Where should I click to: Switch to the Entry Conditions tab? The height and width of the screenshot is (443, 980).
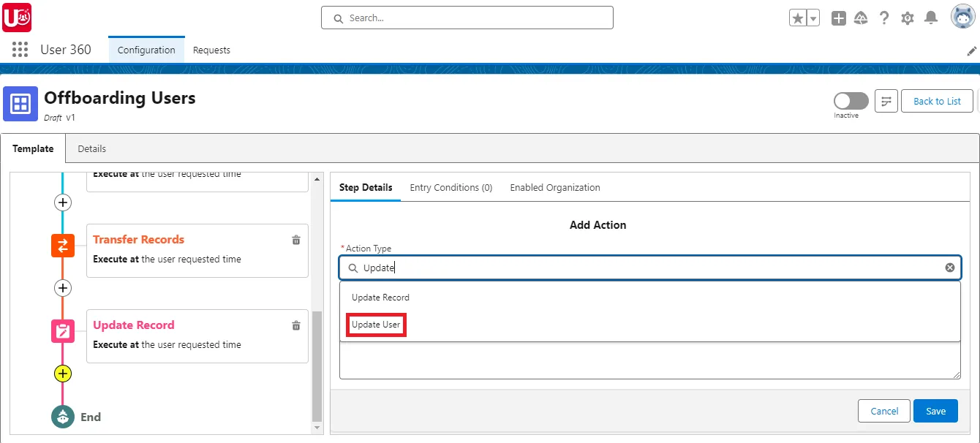(x=451, y=187)
